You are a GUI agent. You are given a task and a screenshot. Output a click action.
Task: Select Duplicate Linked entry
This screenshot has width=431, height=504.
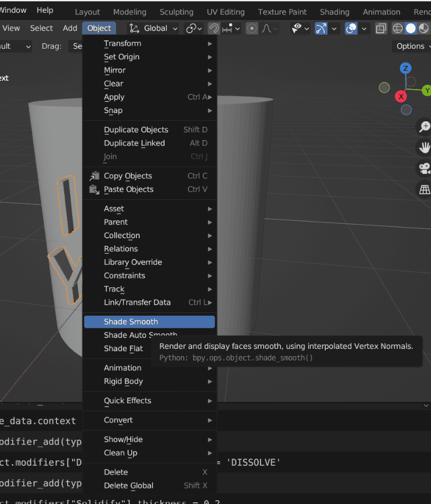[150, 143]
